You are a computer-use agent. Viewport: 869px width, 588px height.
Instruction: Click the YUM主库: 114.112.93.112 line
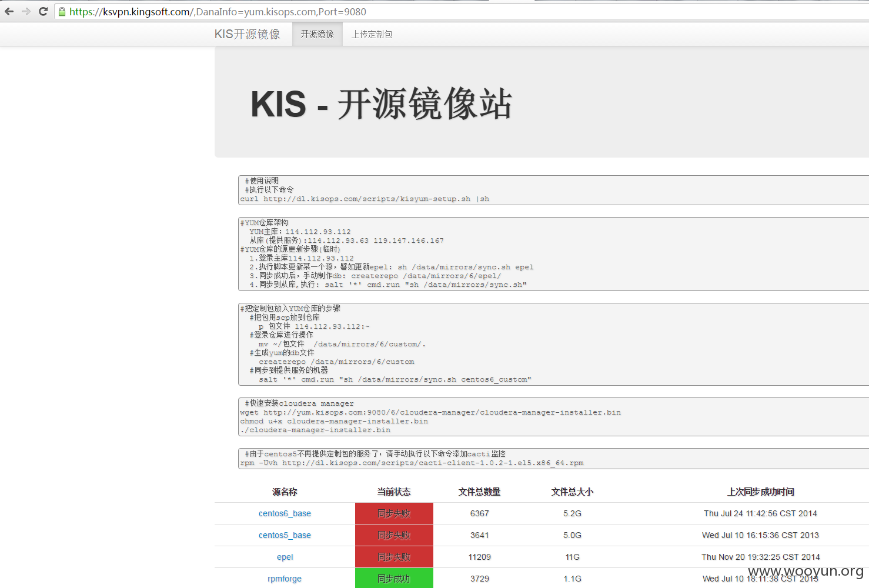[300, 232]
